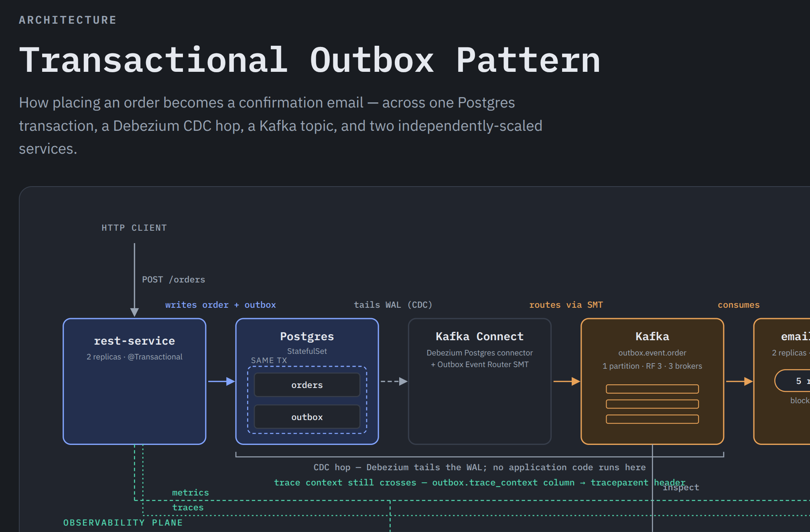Click the 'HTTP CLIENT' label
The image size is (810, 532).
pos(134,228)
